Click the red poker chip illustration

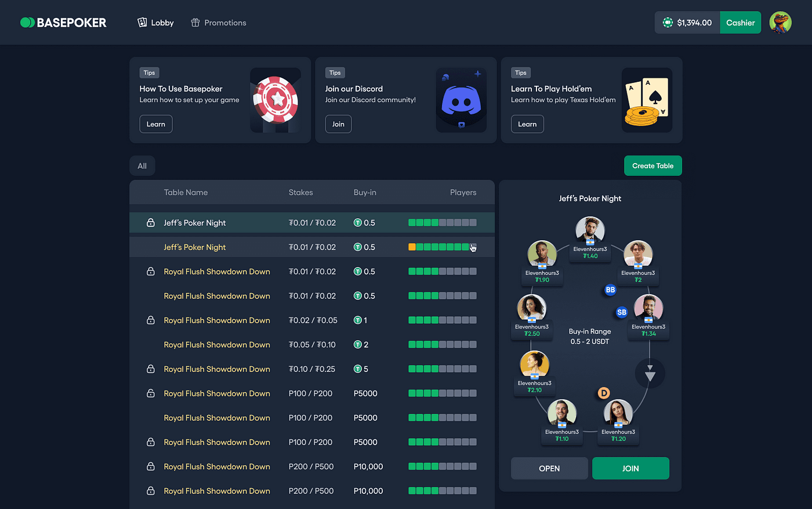pos(275,100)
